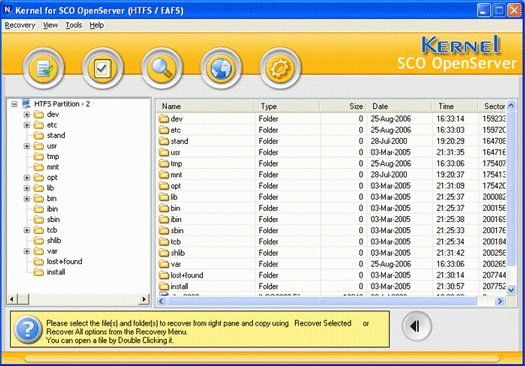Select the lost+found folder in tree
The image size is (525, 366).
click(x=64, y=261)
